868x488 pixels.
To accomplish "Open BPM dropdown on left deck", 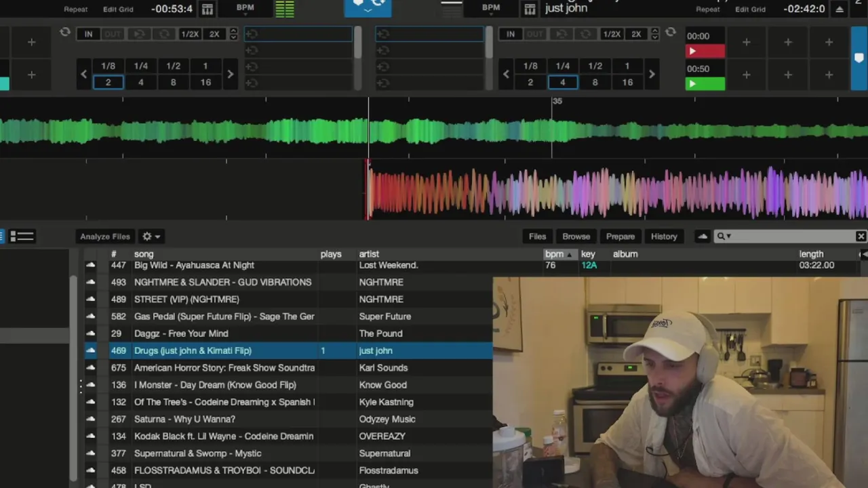I will tap(245, 9).
